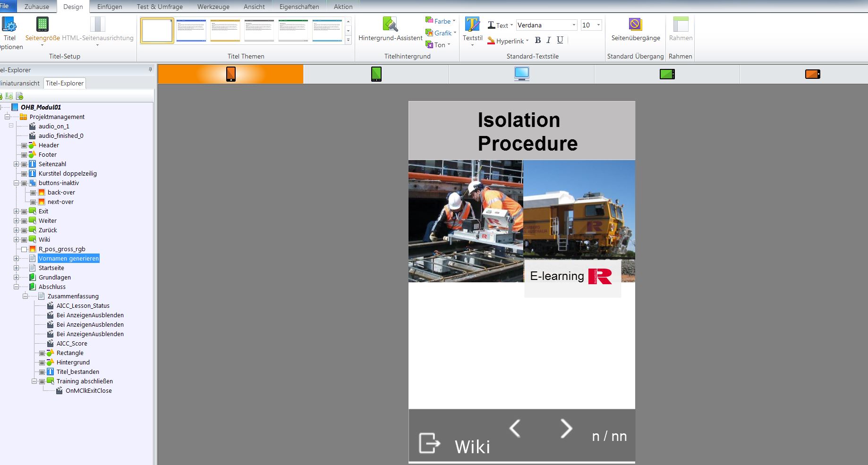Toggle the Titel_bestanden visibility box
The width and height of the screenshot is (868, 465).
[42, 372]
